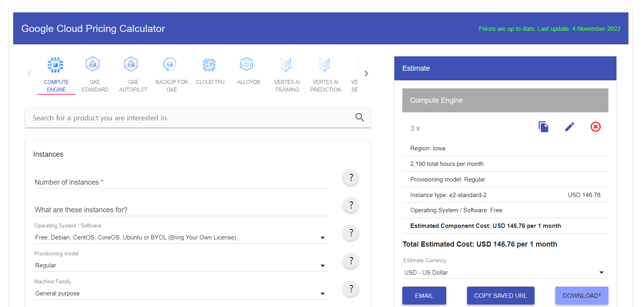
Task: Switch to the COMPUTE ENGINE tab label
Action: coord(56,86)
